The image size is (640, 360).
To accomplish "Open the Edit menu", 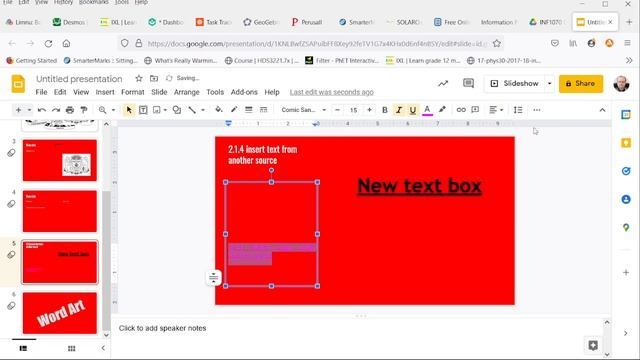I will point(60,92).
